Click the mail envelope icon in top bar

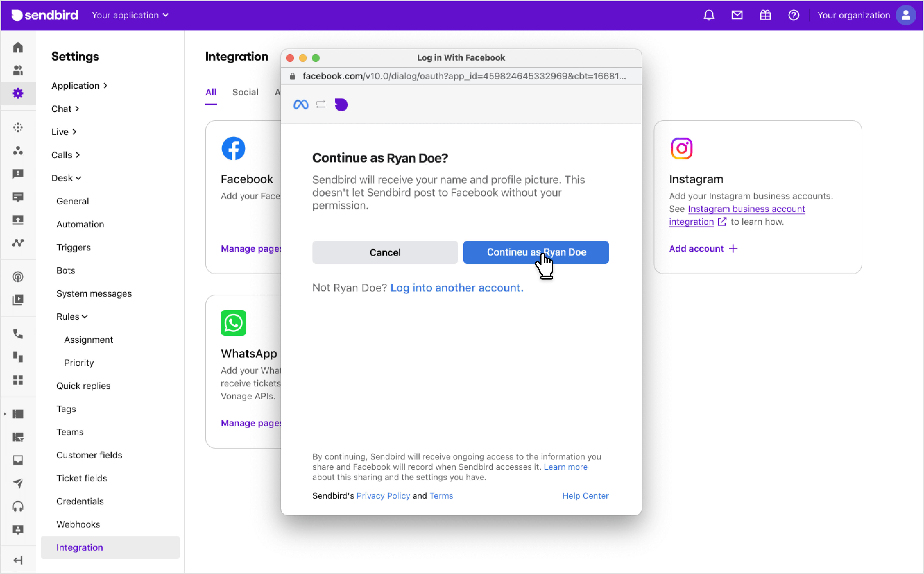pos(737,15)
